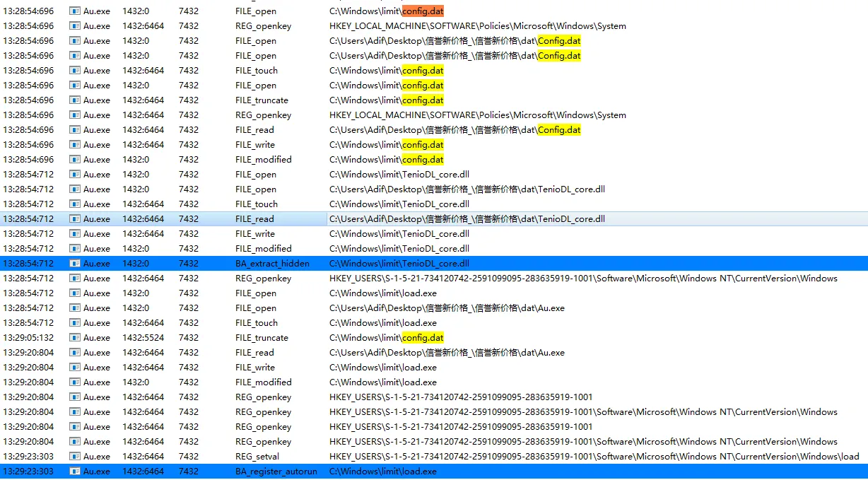Click the FILE_read path ending in dat\Au.exe
The image size is (868, 480).
(x=447, y=353)
